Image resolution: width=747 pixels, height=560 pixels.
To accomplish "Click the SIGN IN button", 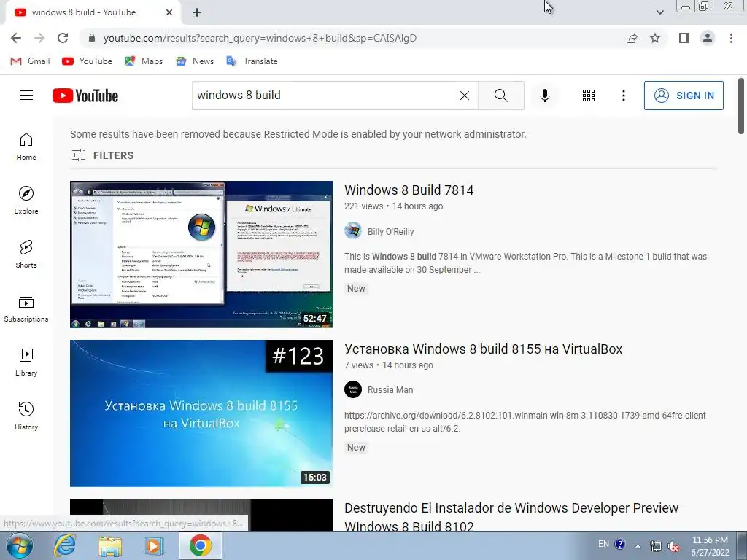I will click(684, 96).
